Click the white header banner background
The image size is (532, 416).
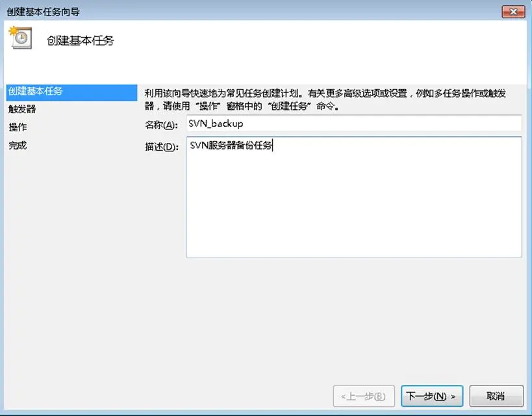(305, 51)
